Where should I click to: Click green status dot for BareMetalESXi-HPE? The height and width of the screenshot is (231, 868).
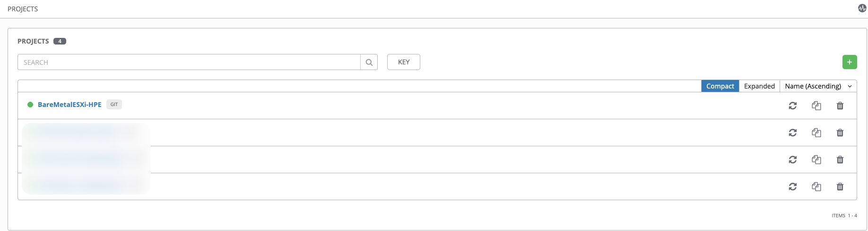pyautogui.click(x=30, y=105)
